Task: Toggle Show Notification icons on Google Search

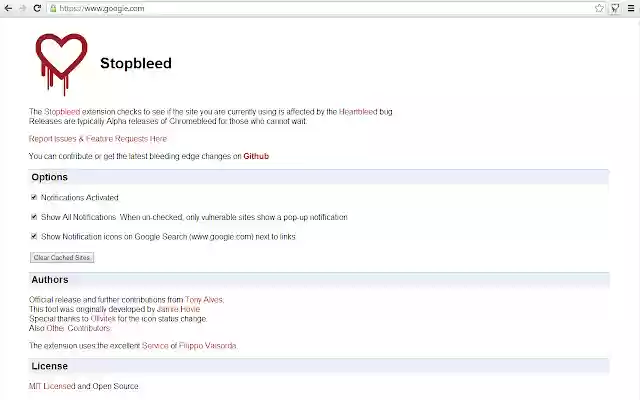Action: 34,236
